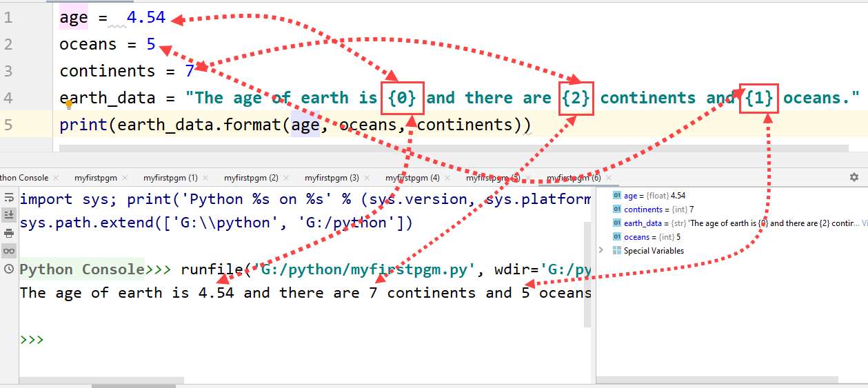Screen dimensions: 868x388
Task: Select the earth_data string variable
Action: [x=739, y=223]
